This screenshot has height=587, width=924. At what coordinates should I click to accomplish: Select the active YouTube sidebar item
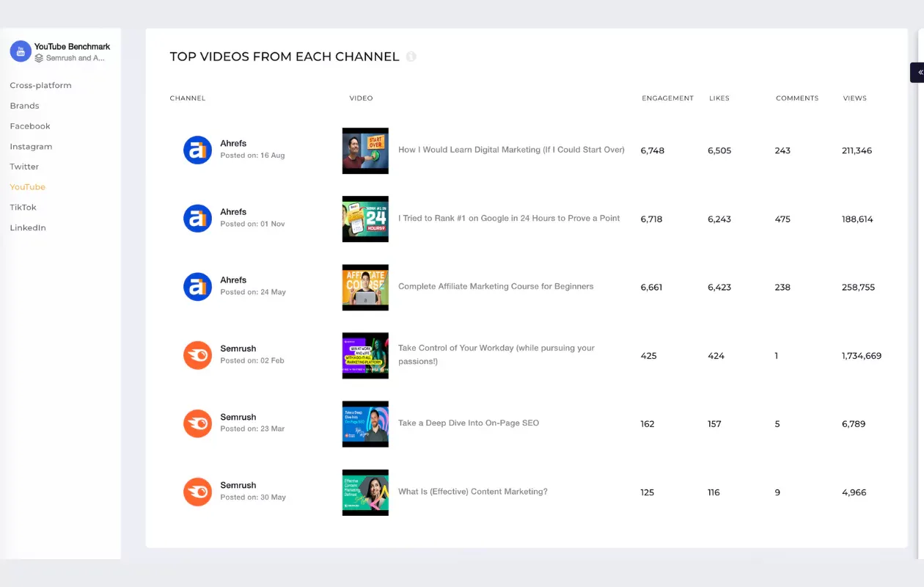[28, 187]
